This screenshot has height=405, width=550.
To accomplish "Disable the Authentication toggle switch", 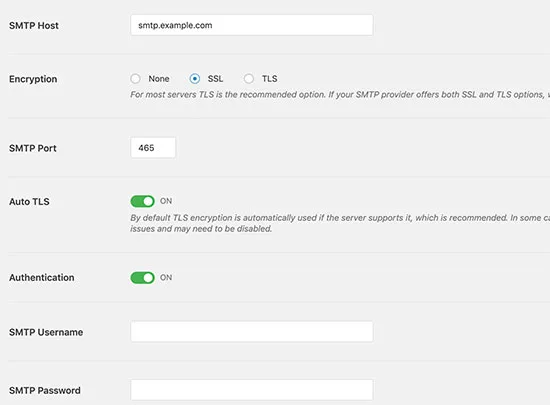I will pyautogui.click(x=142, y=278).
